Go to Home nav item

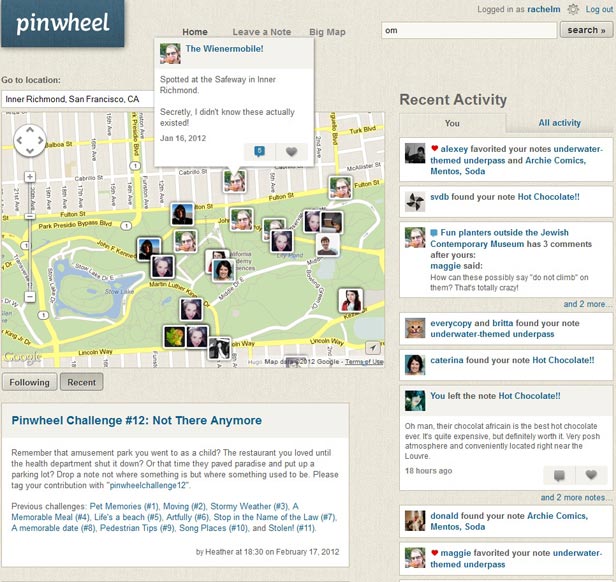click(x=195, y=32)
